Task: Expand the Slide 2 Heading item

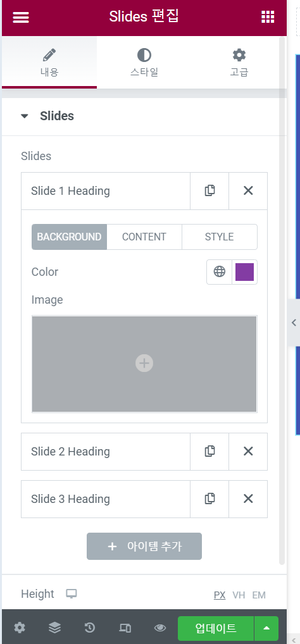Action: [x=106, y=452]
